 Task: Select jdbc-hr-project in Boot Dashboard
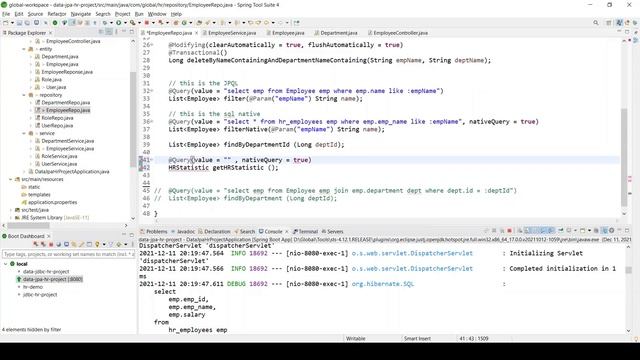click(40, 295)
